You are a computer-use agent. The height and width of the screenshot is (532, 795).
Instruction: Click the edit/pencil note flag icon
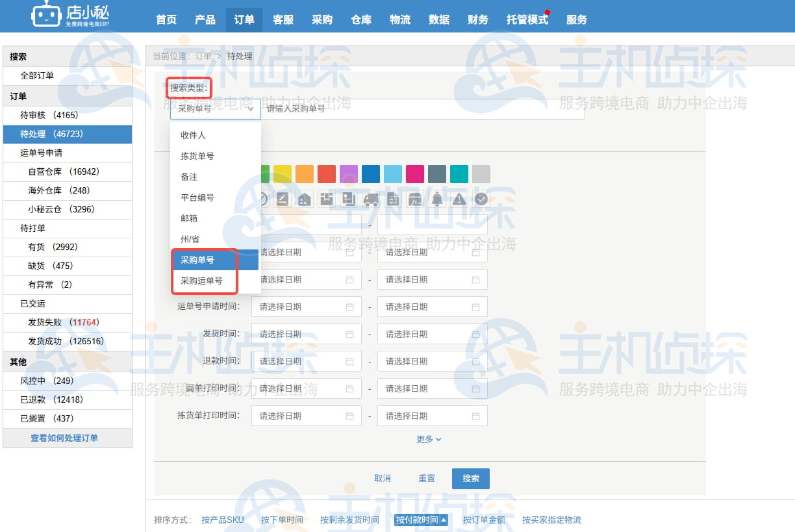(x=283, y=199)
